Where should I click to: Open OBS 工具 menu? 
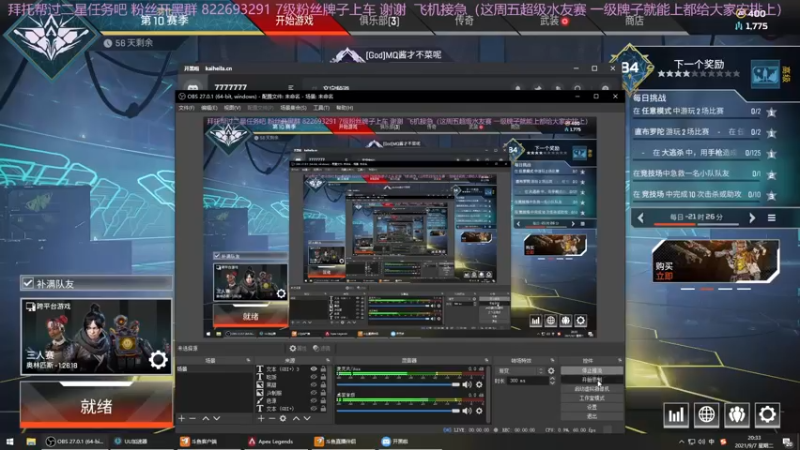click(321, 108)
